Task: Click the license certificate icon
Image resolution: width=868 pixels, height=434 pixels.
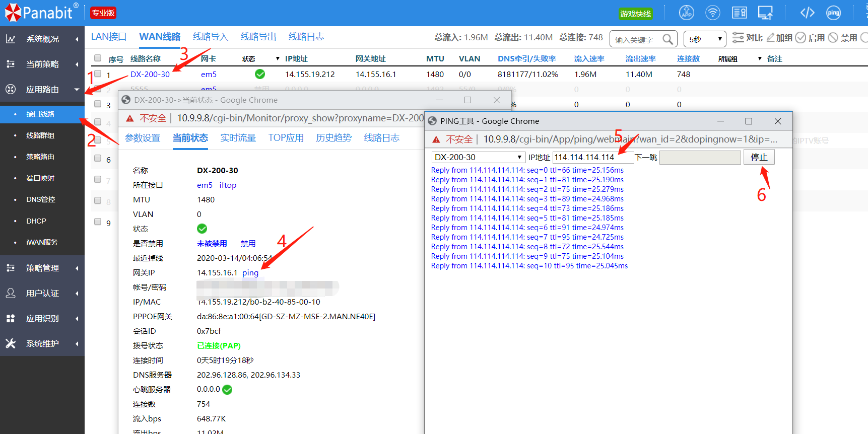Action: [x=739, y=13]
